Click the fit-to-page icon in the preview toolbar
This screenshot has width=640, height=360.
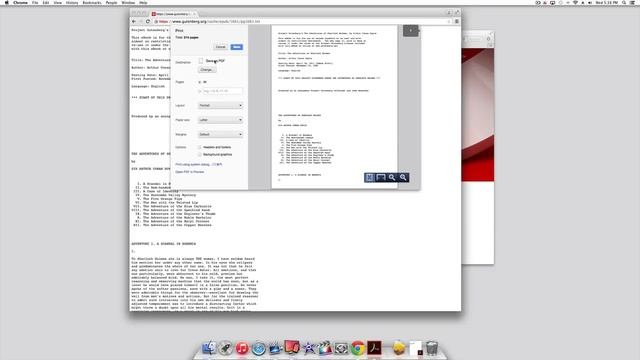[x=369, y=178]
